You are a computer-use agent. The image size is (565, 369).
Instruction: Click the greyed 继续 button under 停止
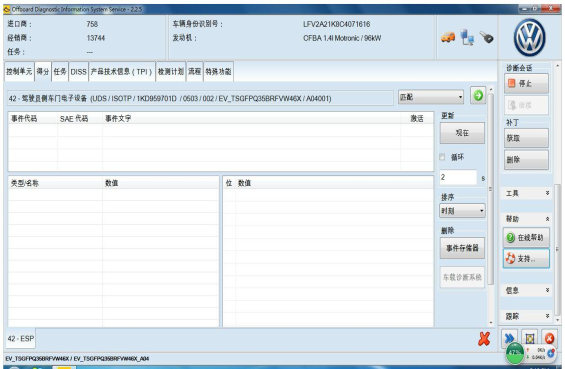click(x=526, y=105)
